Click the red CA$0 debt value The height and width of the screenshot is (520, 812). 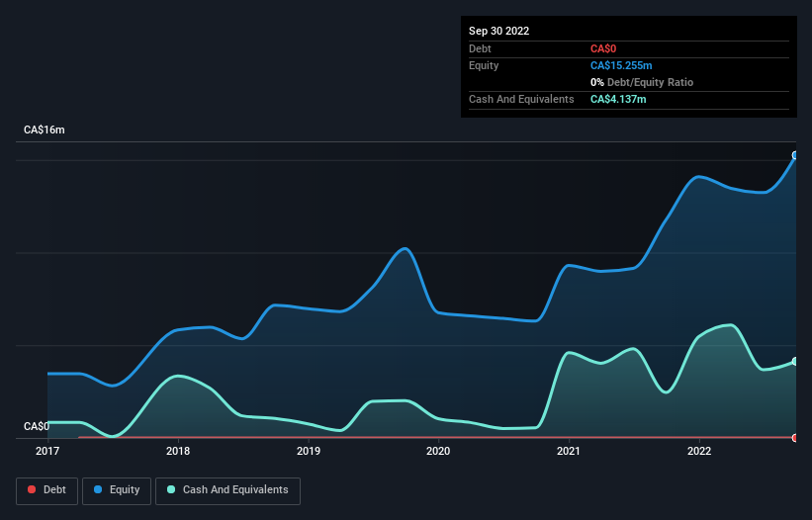[x=603, y=48]
